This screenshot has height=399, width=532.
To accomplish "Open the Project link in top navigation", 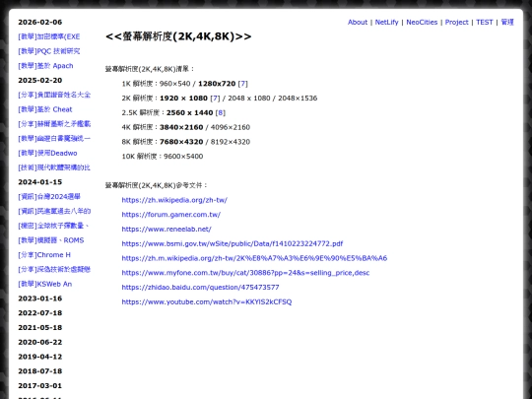I will point(457,22).
